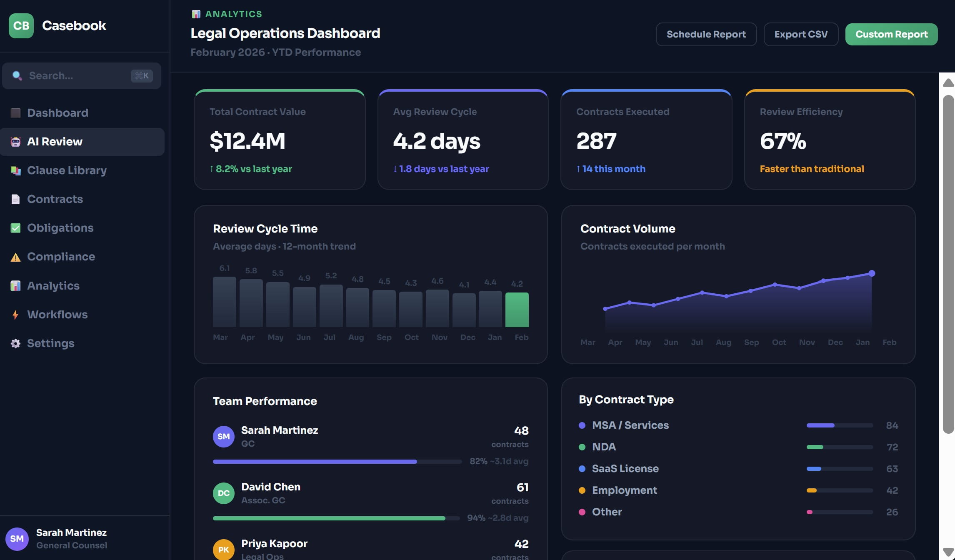Click the Schedule Report button
This screenshot has width=955, height=560.
(706, 34)
